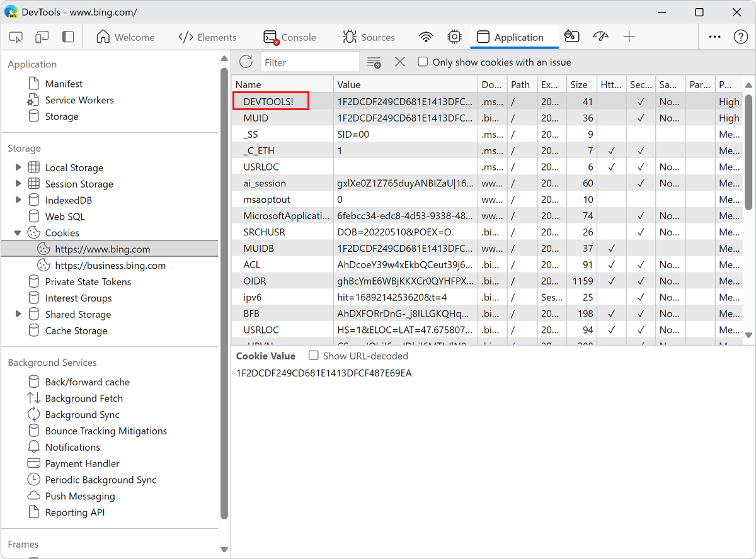Open the Network panel wifi icon
The image size is (756, 559).
click(x=426, y=37)
